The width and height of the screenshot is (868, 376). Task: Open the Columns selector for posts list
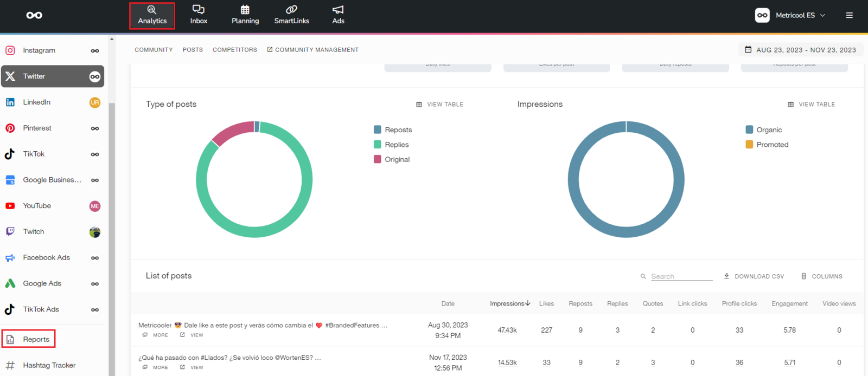coord(821,276)
